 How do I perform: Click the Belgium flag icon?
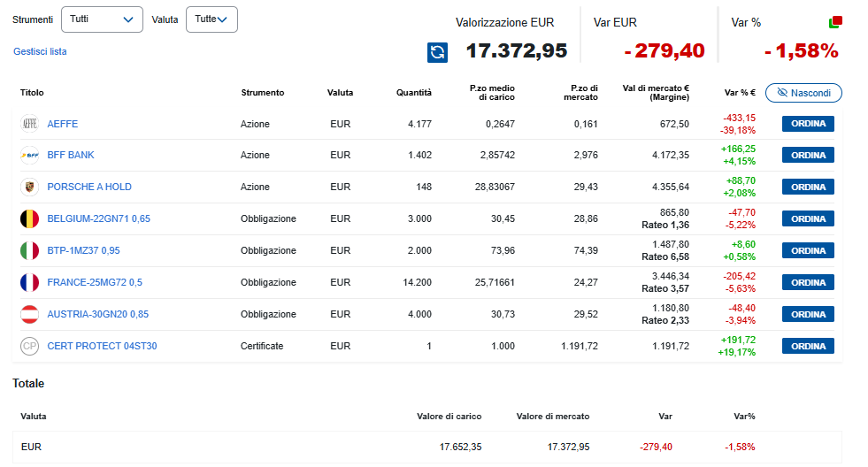[30, 218]
